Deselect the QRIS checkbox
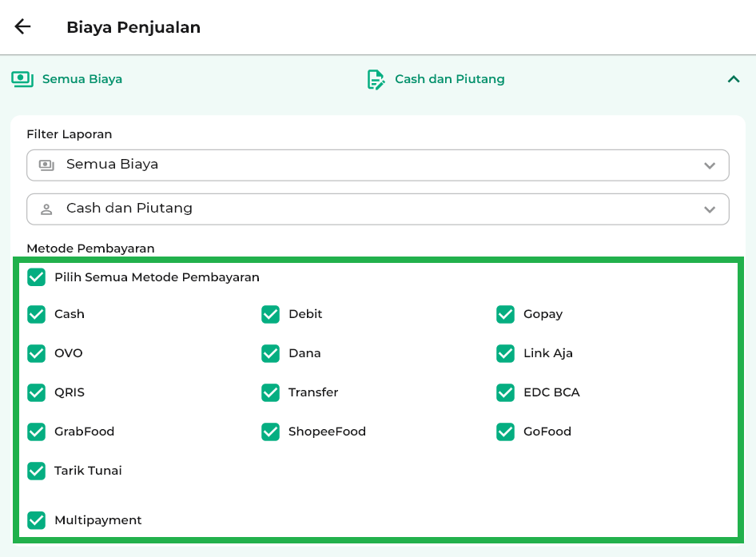This screenshot has height=557, width=756. pyautogui.click(x=37, y=392)
